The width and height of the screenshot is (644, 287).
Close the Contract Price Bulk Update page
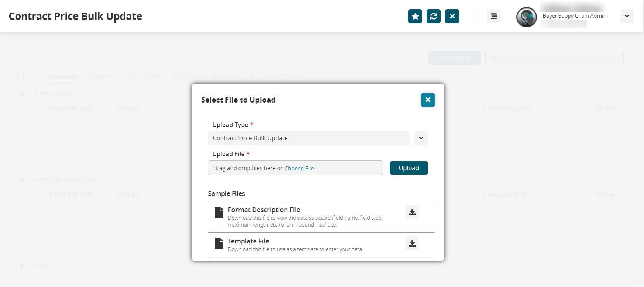[x=452, y=16]
